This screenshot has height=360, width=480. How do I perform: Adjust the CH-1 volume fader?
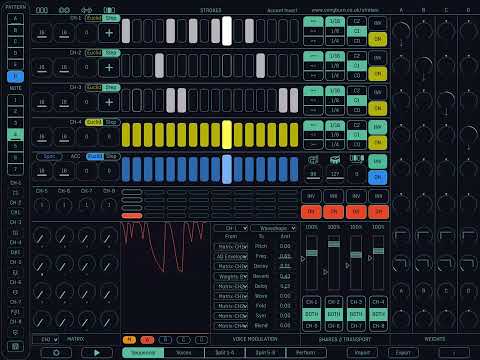tap(312, 253)
